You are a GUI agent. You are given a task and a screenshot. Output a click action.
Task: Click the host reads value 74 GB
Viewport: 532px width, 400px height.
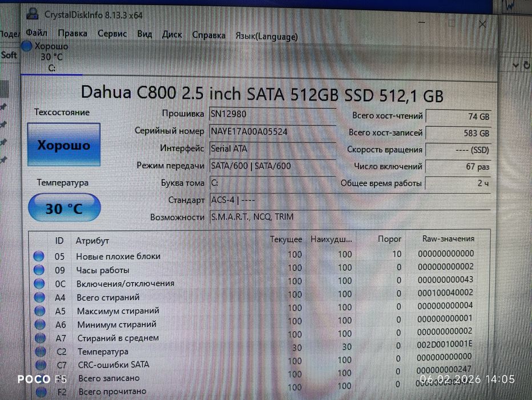(458, 117)
